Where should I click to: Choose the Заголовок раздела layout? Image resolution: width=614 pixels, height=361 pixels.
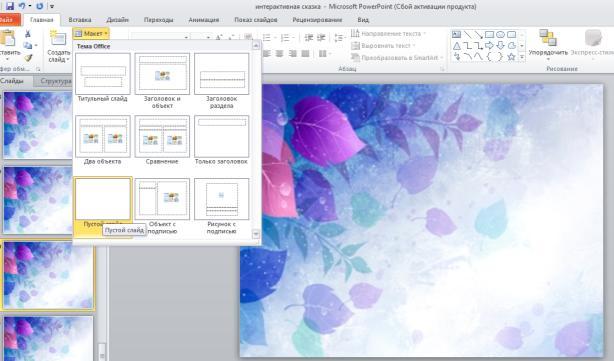(221, 81)
